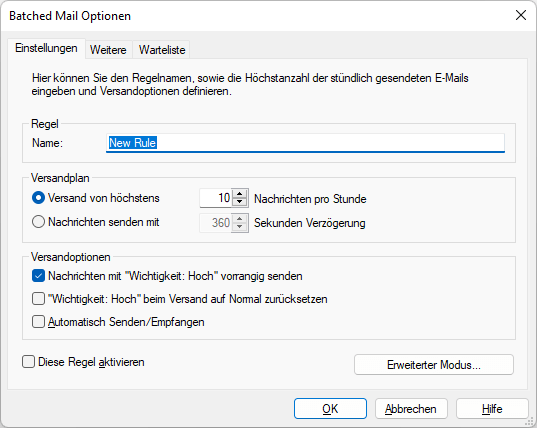Open the Warteliste tab

pos(162,50)
